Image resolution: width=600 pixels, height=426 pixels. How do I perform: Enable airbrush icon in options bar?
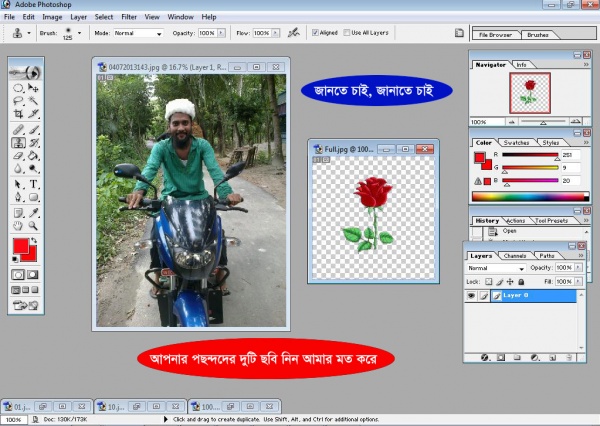click(293, 33)
